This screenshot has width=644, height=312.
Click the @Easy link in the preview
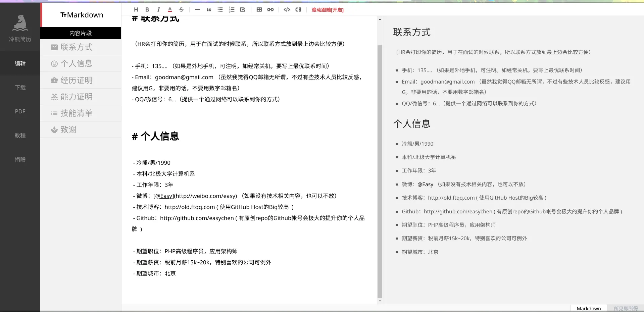tap(426, 184)
